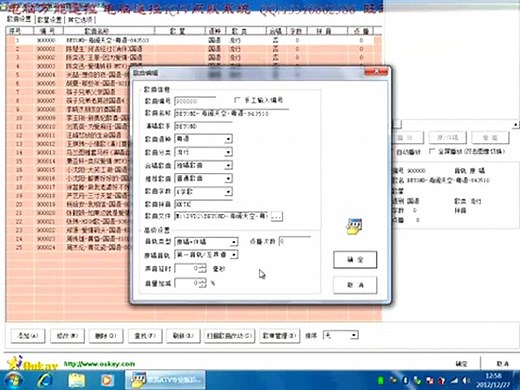Open Windows Media Player taskbar icon
This screenshot has height=390, width=520.
(107, 380)
